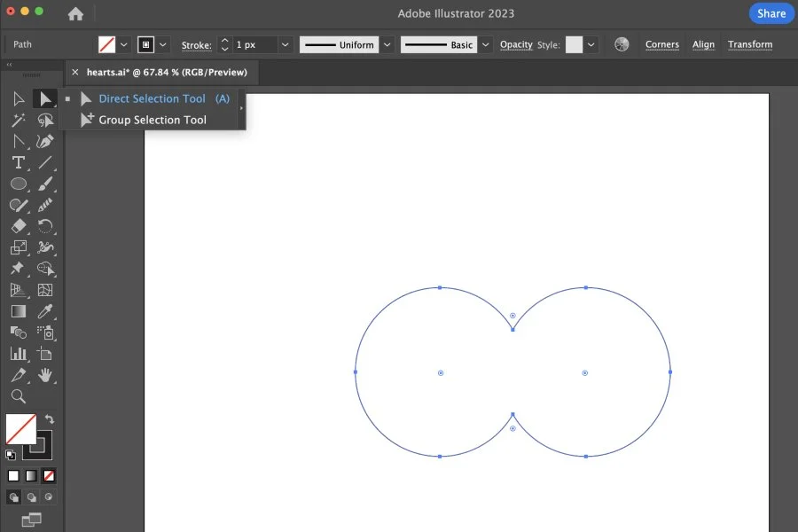
Task: Select the Curvature tool
Action: click(45, 141)
